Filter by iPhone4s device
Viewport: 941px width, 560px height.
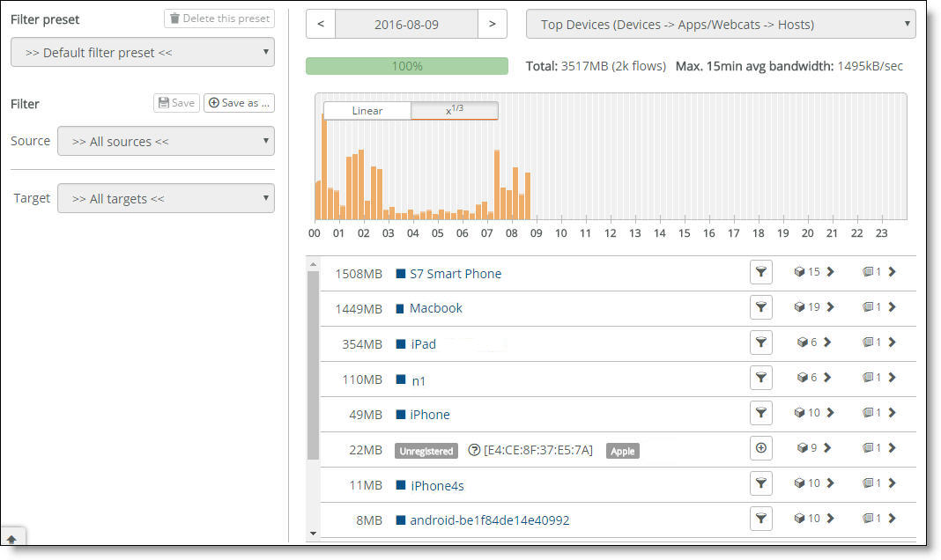click(x=761, y=483)
